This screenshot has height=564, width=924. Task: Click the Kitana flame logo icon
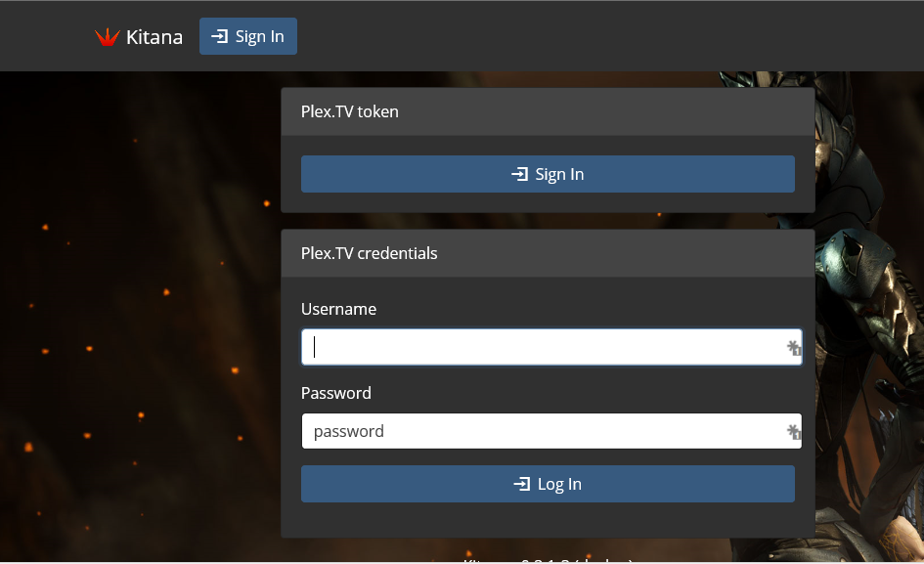coord(107,37)
